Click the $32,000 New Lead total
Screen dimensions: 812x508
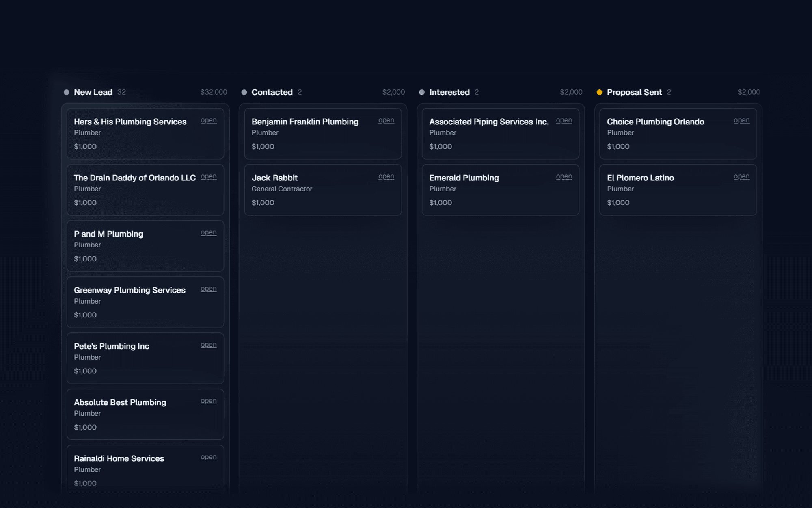point(214,92)
